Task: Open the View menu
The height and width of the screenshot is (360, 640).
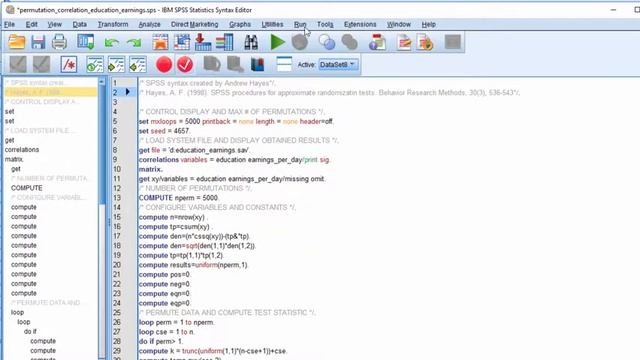Action: tap(54, 24)
